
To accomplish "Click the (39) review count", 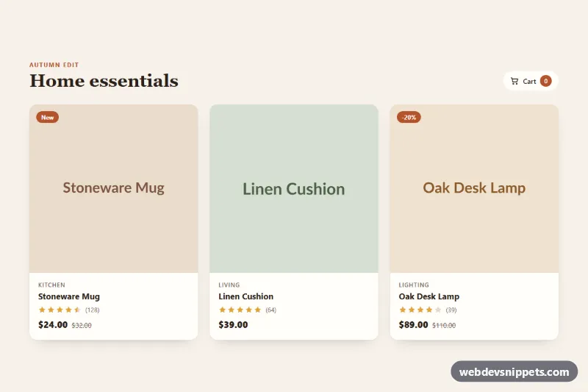I will point(451,310).
